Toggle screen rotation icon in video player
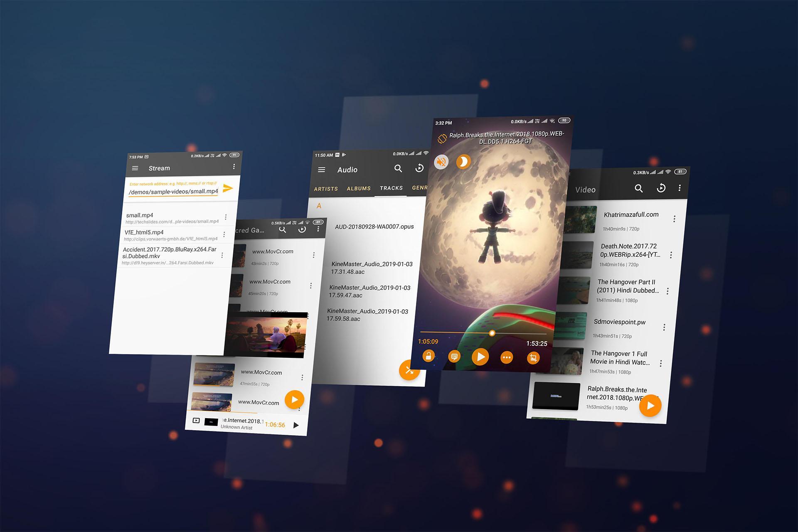 click(x=442, y=138)
